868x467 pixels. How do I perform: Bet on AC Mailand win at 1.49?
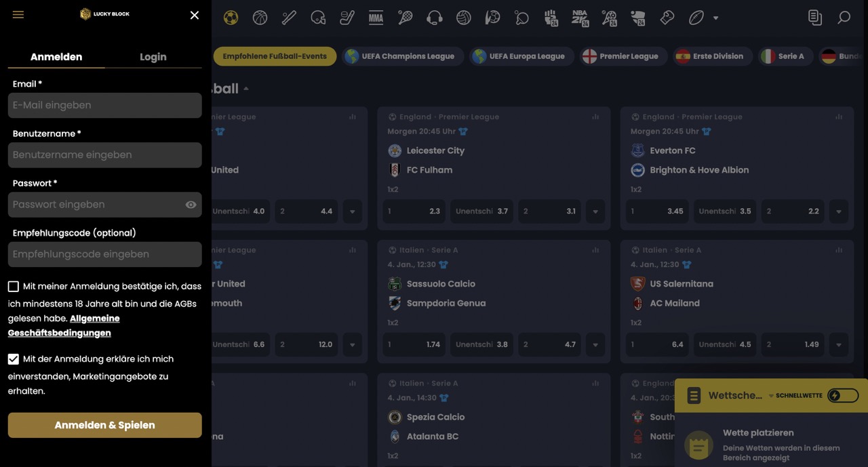[793, 344]
